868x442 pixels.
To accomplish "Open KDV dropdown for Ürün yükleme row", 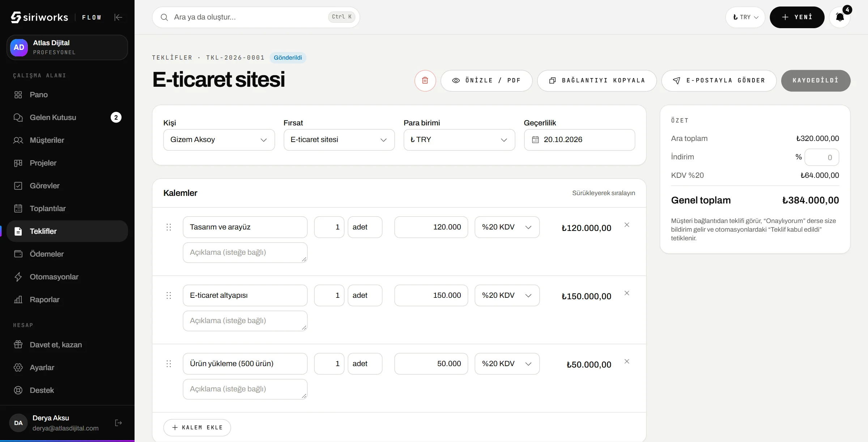I will point(507,364).
